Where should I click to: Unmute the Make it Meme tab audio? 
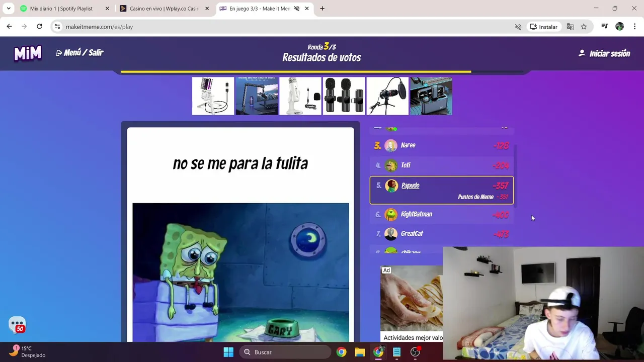tap(297, 9)
